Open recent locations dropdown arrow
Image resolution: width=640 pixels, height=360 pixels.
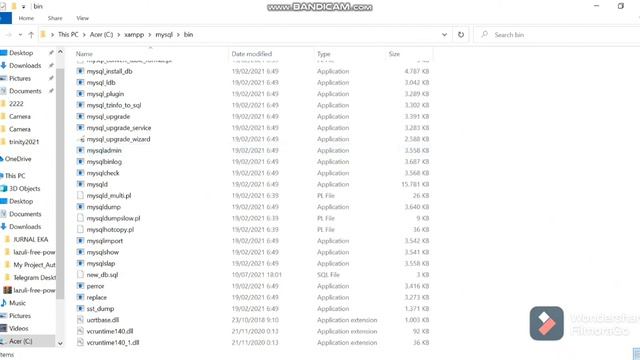pos(20,35)
